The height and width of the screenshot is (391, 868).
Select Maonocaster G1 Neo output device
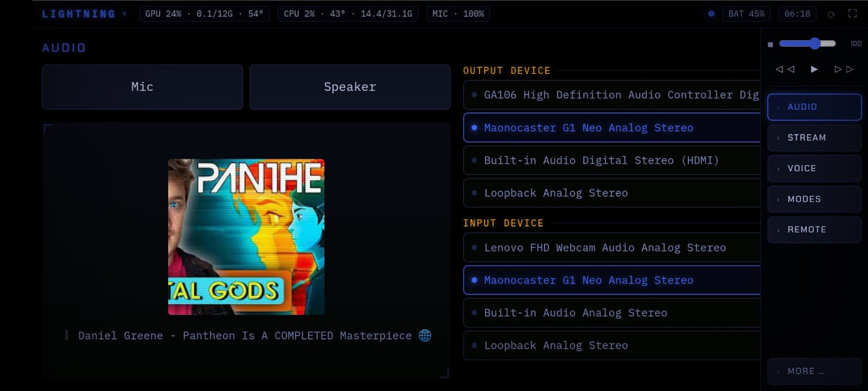point(612,128)
